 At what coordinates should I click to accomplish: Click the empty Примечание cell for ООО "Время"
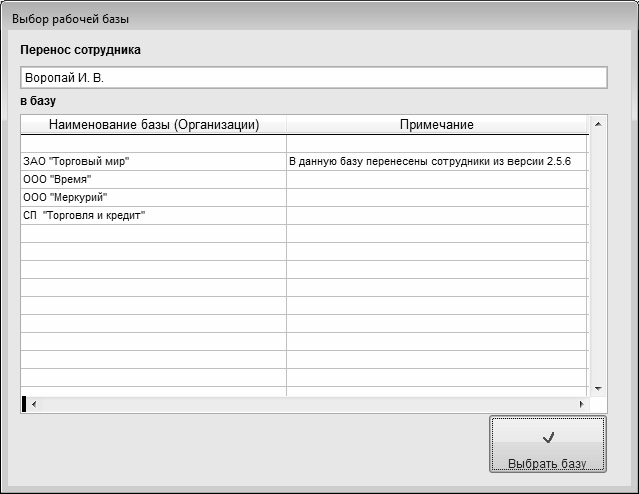click(x=436, y=179)
